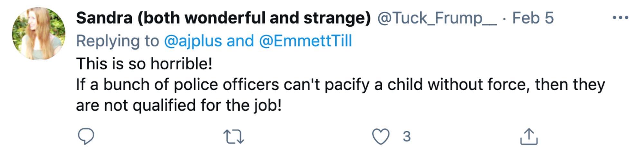The width and height of the screenshot is (644, 155).
Task: Open the three-dot more options menu
Action: (x=620, y=18)
